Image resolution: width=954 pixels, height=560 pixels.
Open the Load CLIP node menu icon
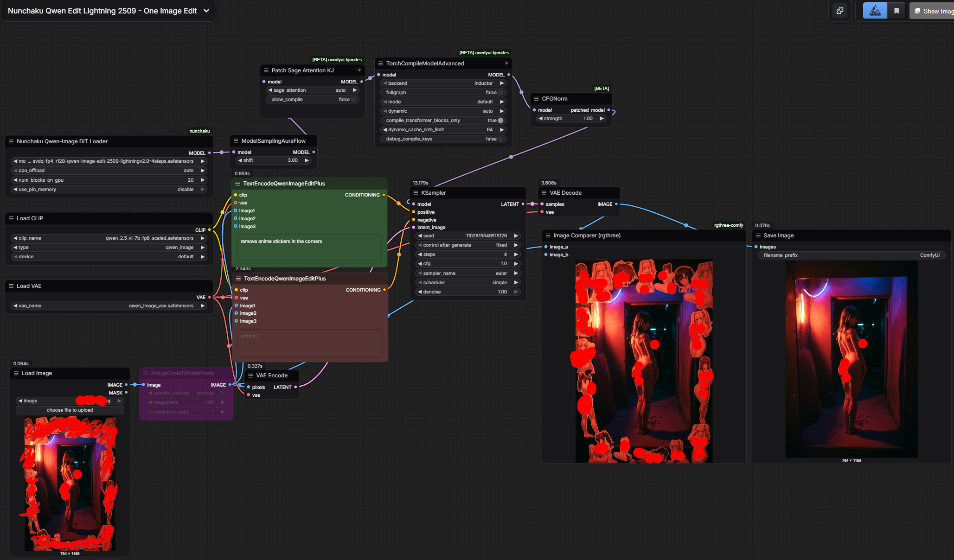11,218
